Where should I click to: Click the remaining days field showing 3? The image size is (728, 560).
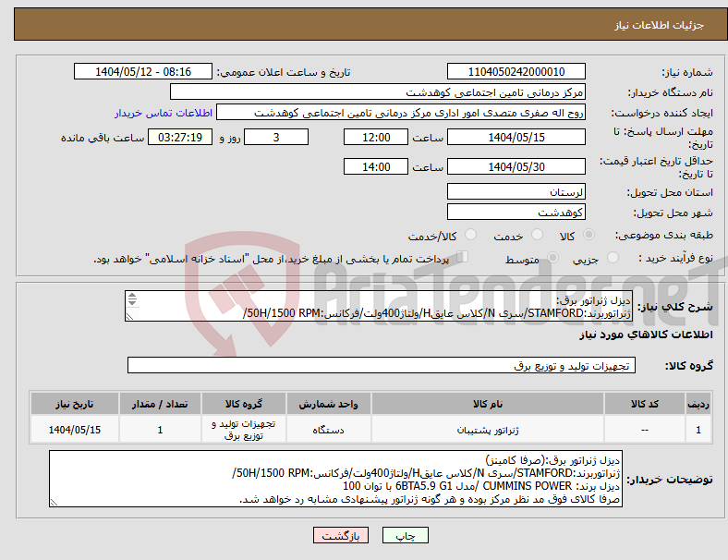tap(276, 137)
